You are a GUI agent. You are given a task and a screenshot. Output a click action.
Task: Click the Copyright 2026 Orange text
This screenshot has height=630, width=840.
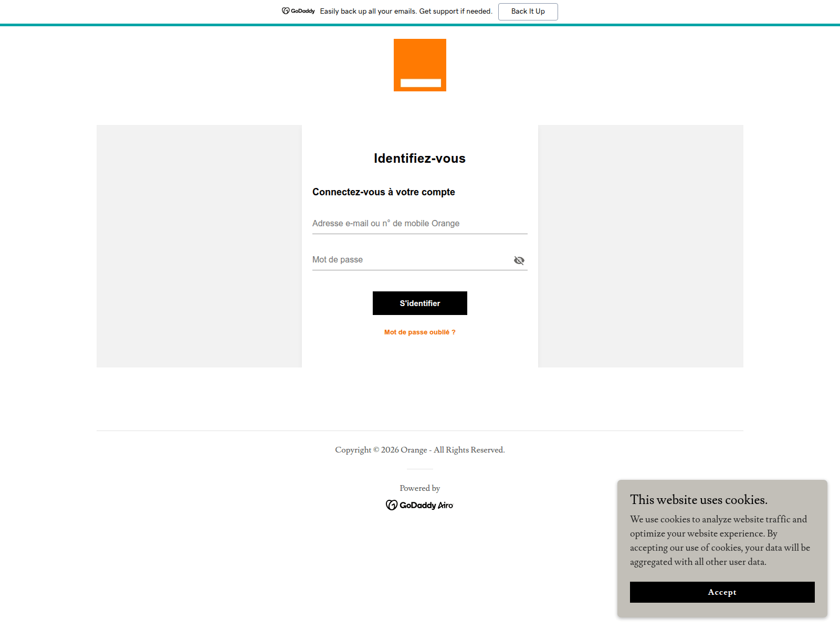[420, 450]
